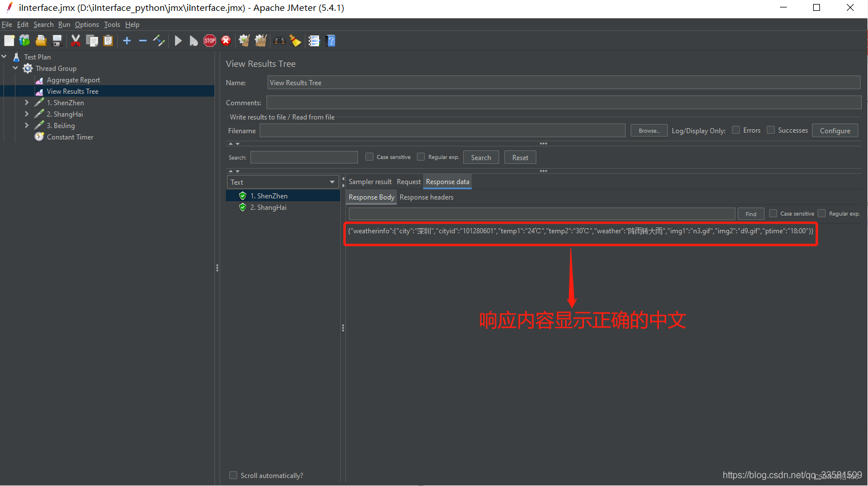Click the Cut scissors icon

(x=75, y=41)
